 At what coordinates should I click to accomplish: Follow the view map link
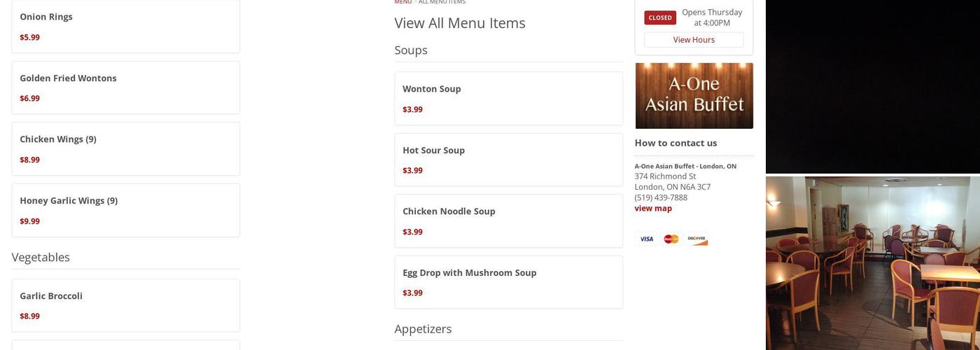click(653, 208)
